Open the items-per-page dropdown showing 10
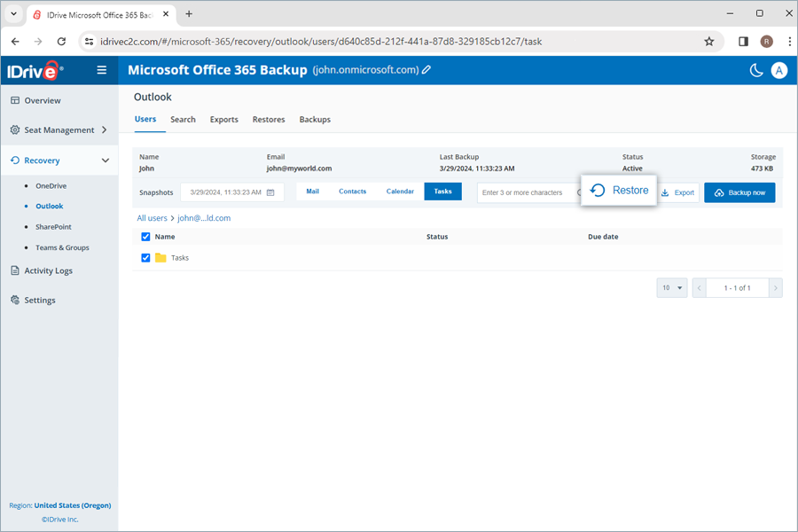The width and height of the screenshot is (798, 532). tap(671, 287)
